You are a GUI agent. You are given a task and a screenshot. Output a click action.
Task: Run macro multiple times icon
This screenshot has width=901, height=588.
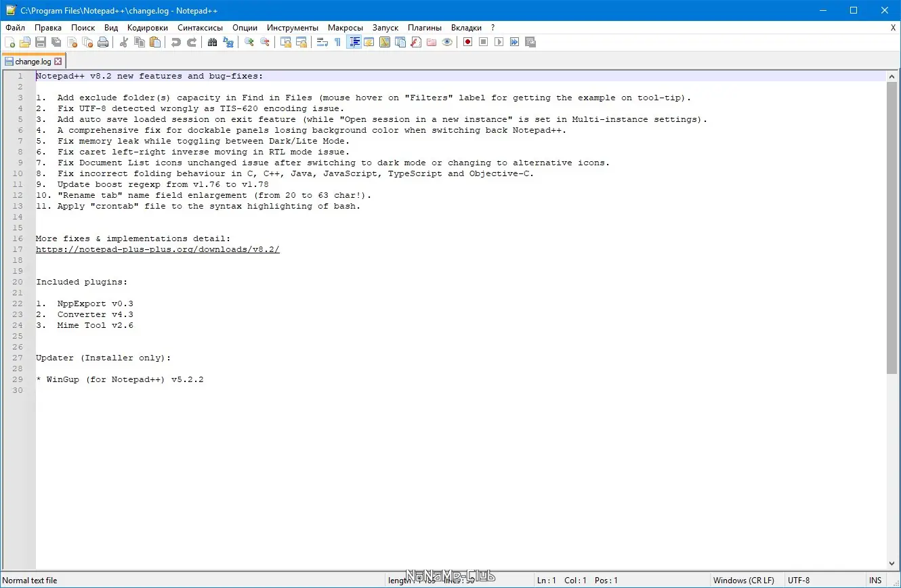pos(515,42)
